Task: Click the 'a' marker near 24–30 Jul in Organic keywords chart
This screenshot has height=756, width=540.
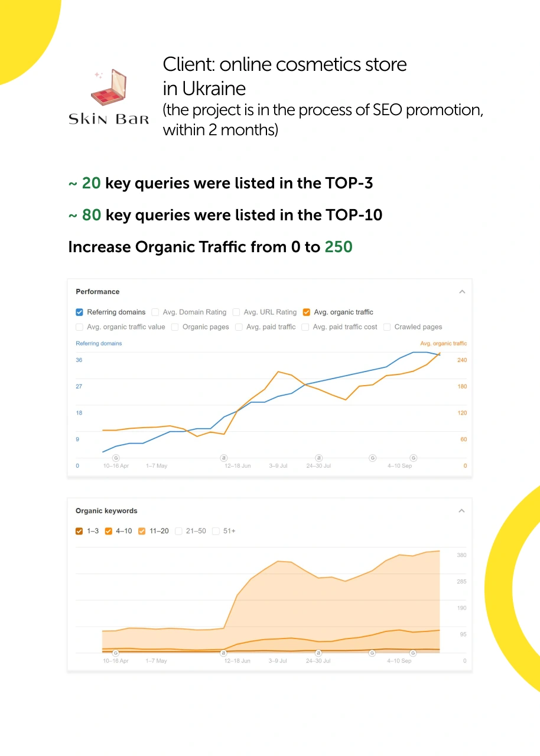Action: point(319,653)
